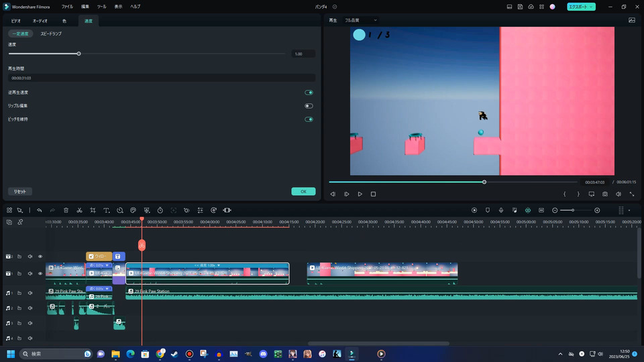Viewport: 644px width, 362px height.
Task: Click the 速度 slider handle
Action: [78, 54]
